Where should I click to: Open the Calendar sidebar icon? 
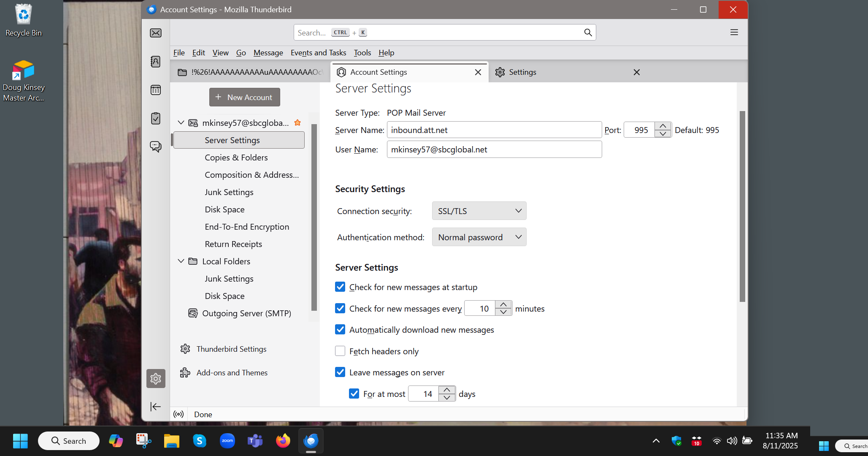156,90
